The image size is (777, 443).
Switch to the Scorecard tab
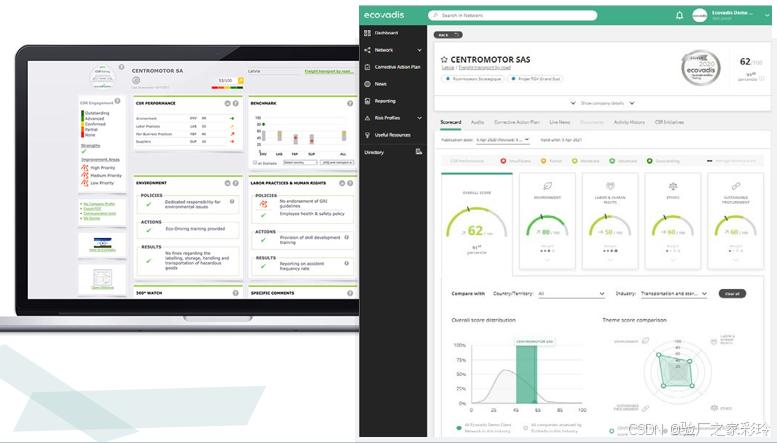450,122
